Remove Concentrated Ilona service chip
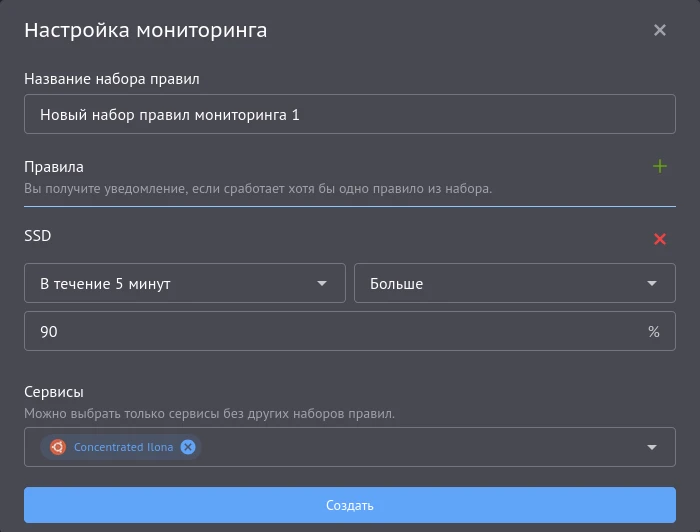The width and height of the screenshot is (700, 532). [188, 447]
